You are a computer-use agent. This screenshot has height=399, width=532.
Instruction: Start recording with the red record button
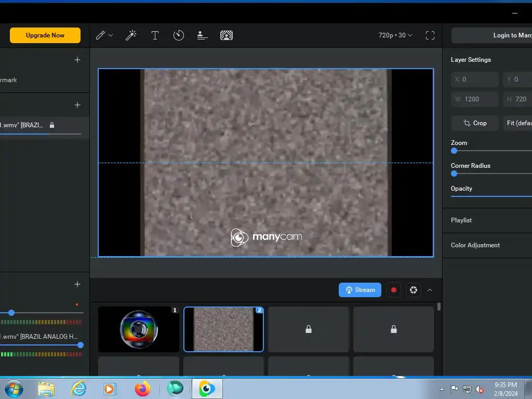coord(394,290)
